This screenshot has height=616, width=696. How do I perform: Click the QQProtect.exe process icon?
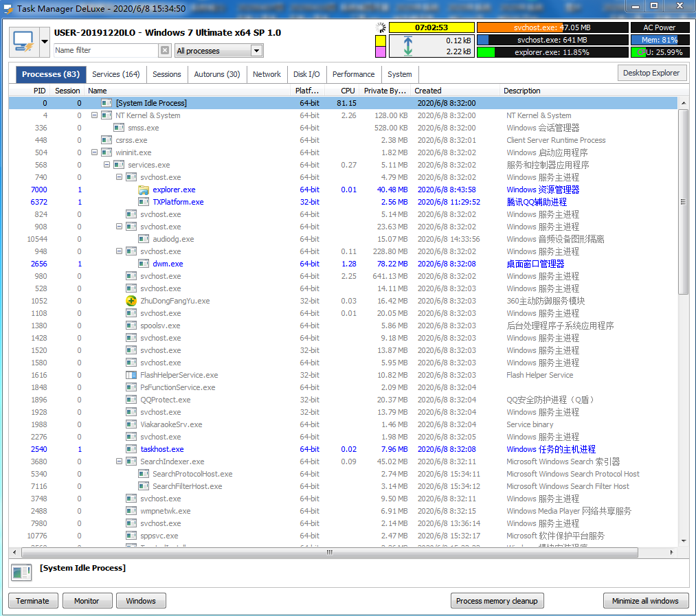(x=131, y=400)
